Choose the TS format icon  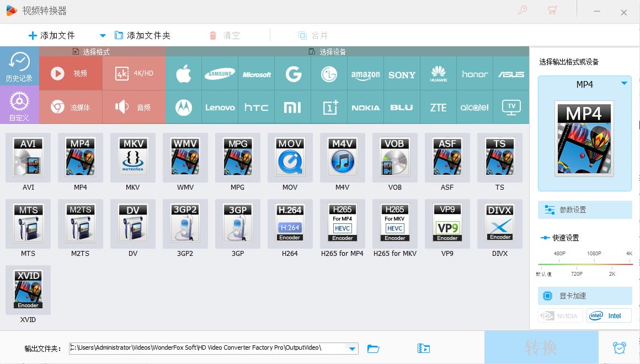pyautogui.click(x=500, y=158)
